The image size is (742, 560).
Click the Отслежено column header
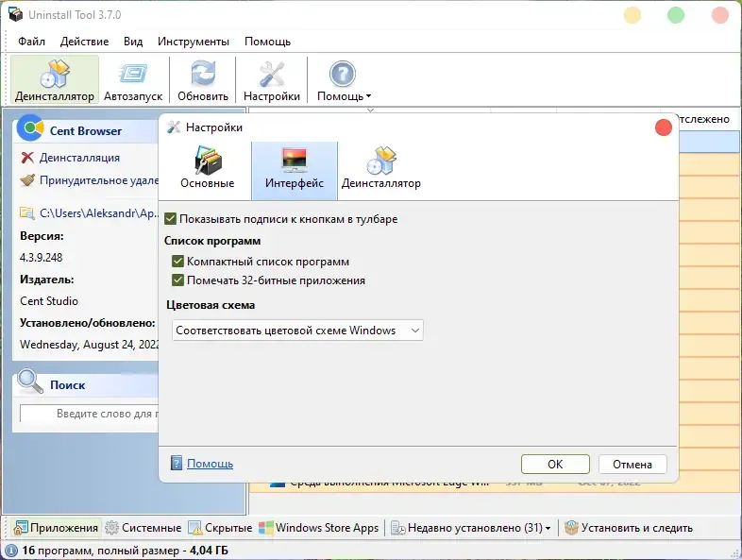[704, 119]
